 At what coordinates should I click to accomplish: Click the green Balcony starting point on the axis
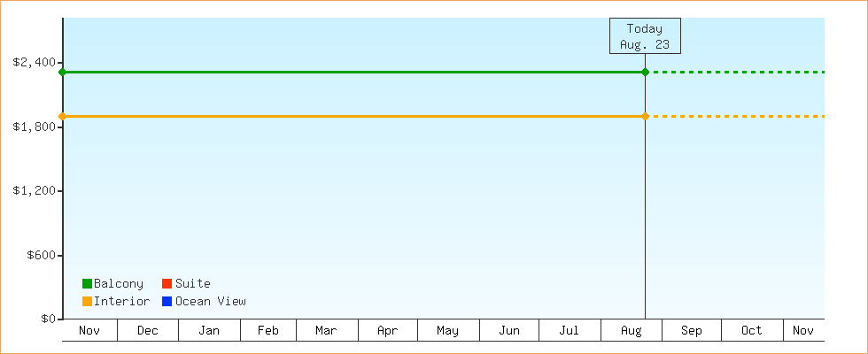pos(63,72)
